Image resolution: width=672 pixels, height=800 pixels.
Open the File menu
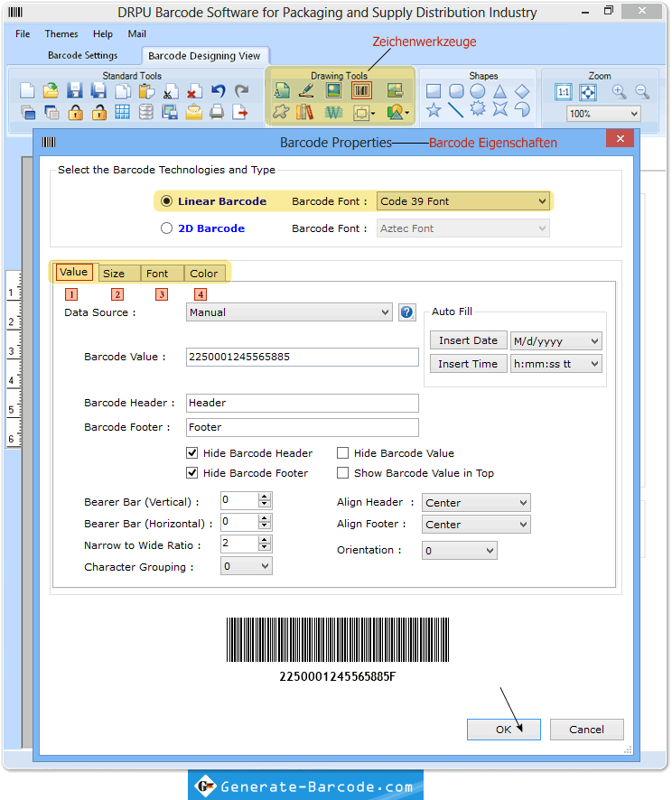click(23, 33)
